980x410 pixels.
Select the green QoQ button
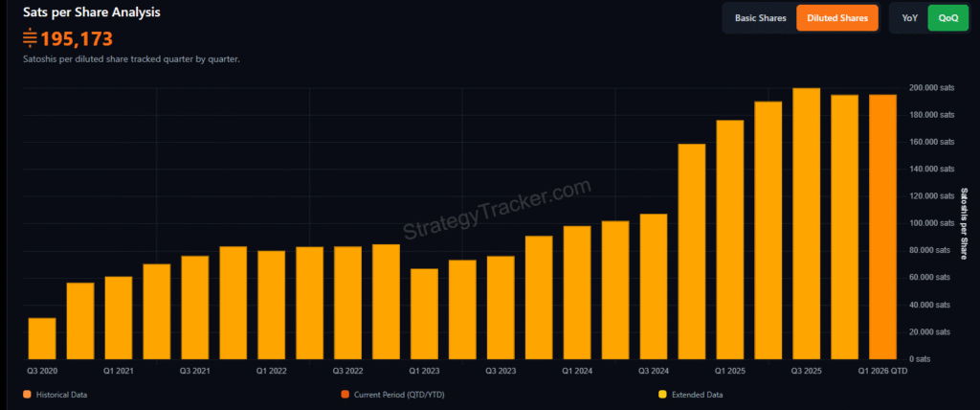tap(947, 18)
